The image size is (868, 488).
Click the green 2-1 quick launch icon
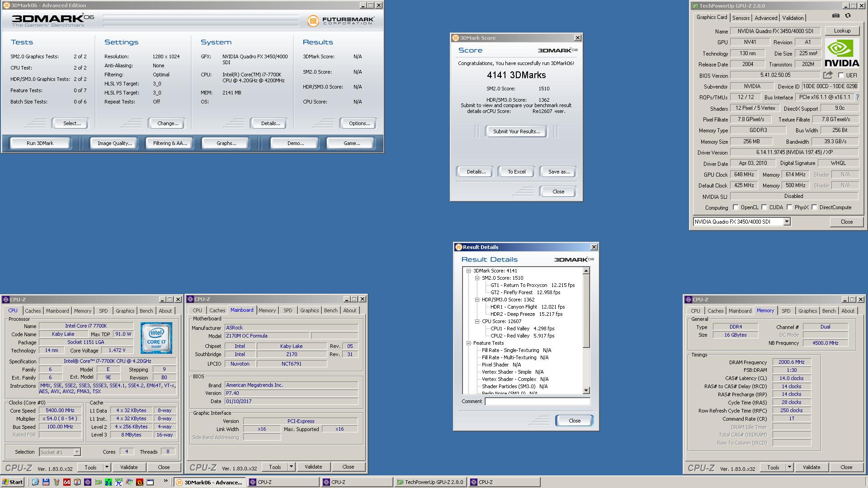(108, 482)
